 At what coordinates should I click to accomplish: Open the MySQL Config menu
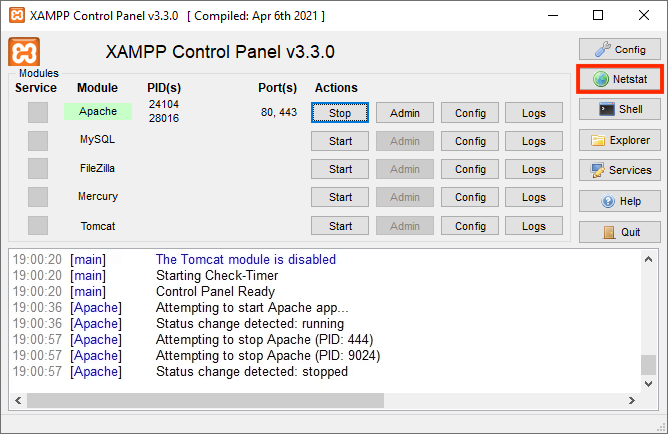click(x=470, y=141)
